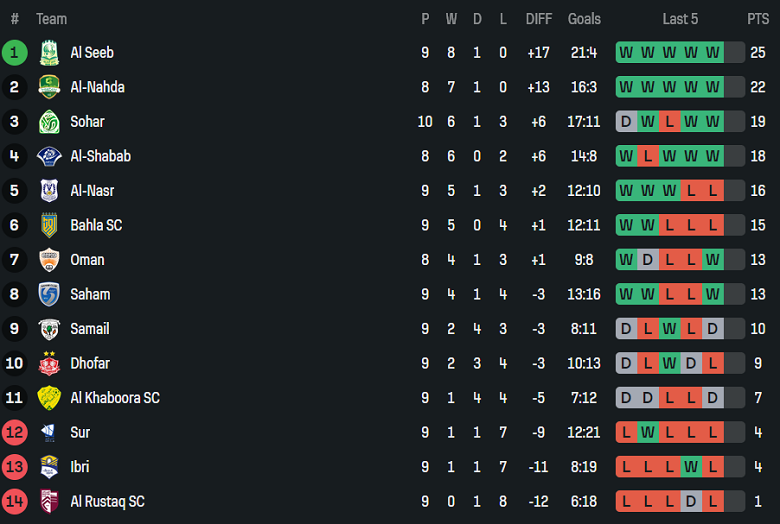Click the Al Seeb club crest icon

click(x=48, y=53)
